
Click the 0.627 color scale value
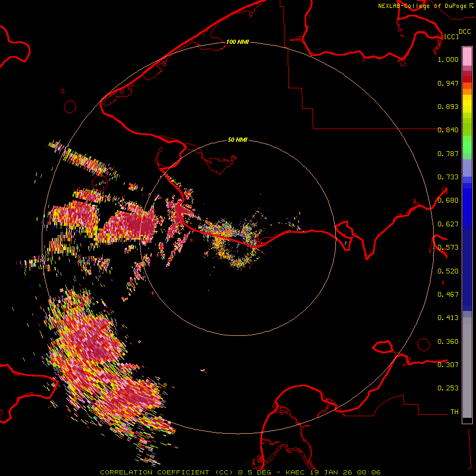[448, 224]
